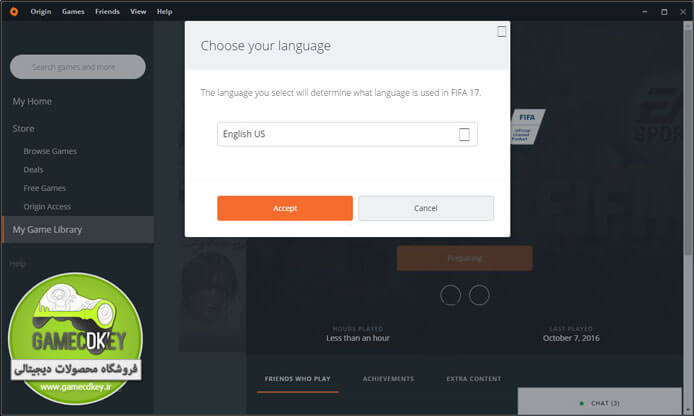Open the View menu
The width and height of the screenshot is (694, 416).
tap(138, 12)
